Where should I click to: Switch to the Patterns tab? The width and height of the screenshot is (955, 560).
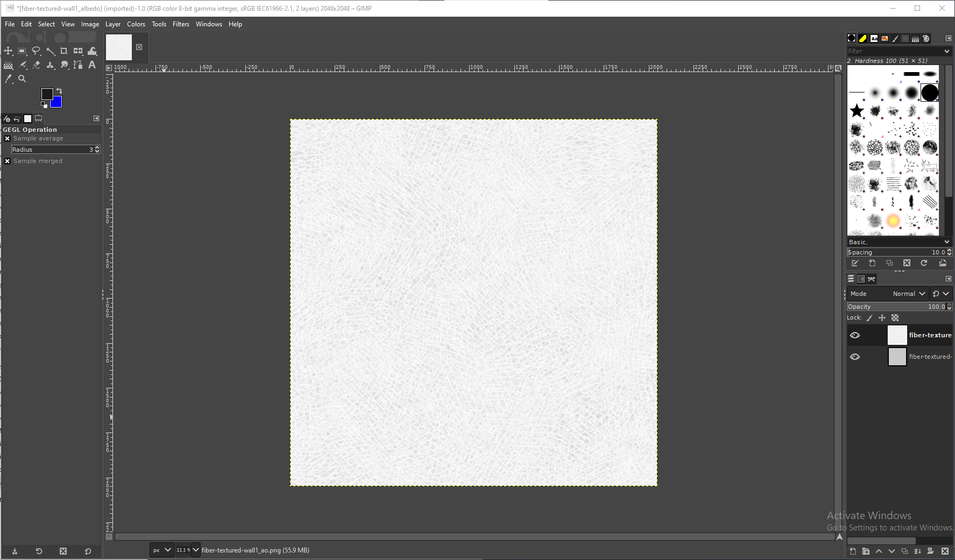click(863, 39)
